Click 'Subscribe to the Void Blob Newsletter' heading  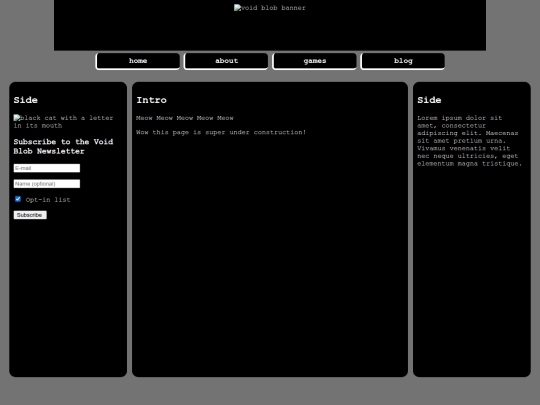[63, 146]
